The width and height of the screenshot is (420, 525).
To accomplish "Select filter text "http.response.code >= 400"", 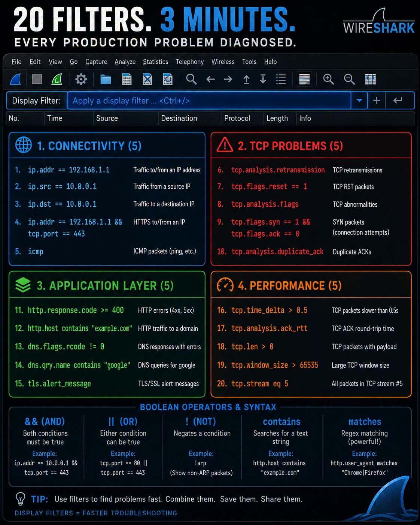I will [x=76, y=310].
